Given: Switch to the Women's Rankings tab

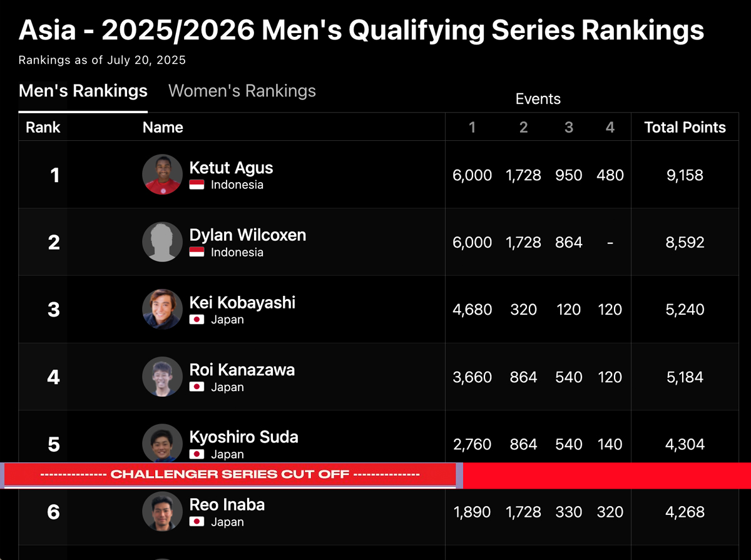Looking at the screenshot, I should click(x=242, y=91).
